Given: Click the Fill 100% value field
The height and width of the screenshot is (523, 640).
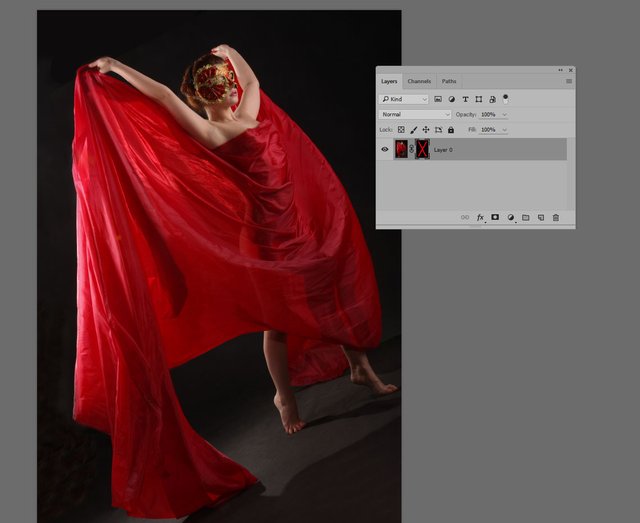Looking at the screenshot, I should click(x=489, y=129).
